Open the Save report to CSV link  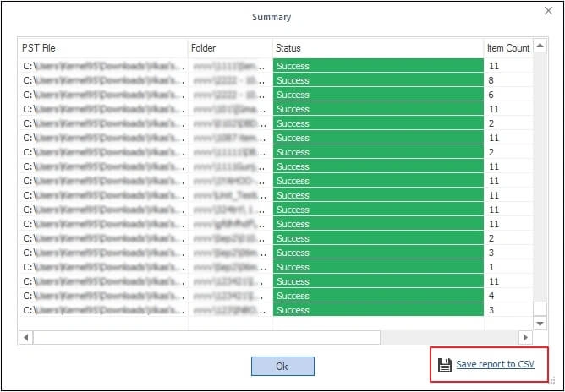pos(495,364)
